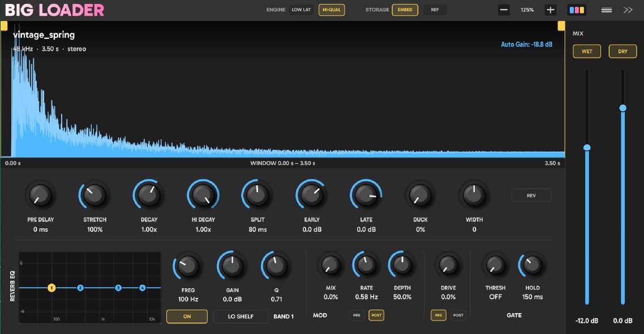Switch engine to LOW LAT mode
Viewport: 644px width, 334px height.
pos(301,10)
